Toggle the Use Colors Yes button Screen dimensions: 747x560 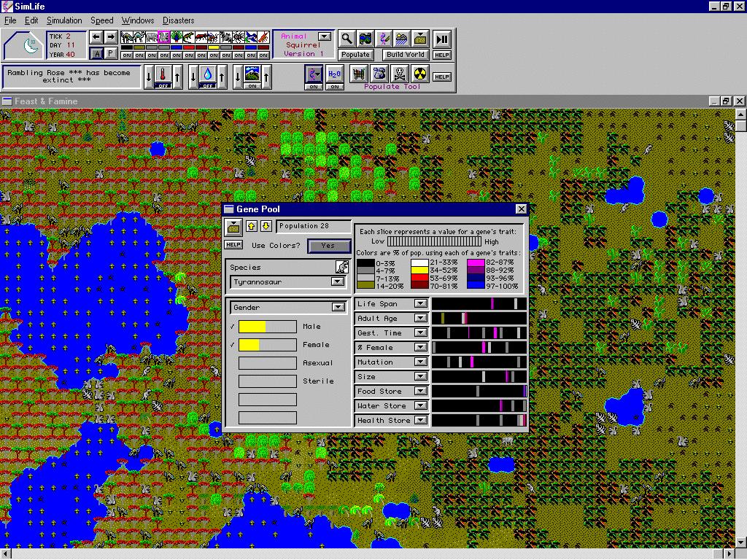pyautogui.click(x=329, y=246)
